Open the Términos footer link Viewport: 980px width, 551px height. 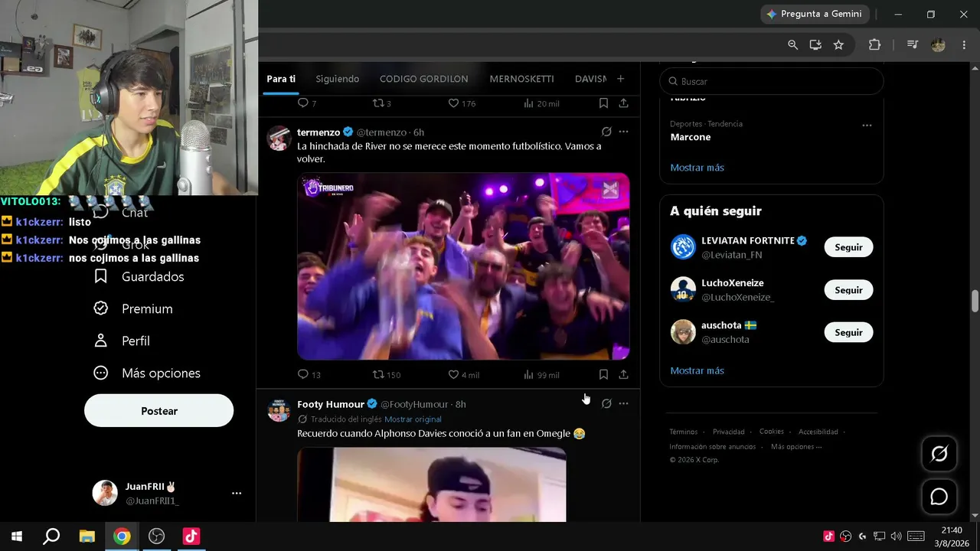coord(684,432)
